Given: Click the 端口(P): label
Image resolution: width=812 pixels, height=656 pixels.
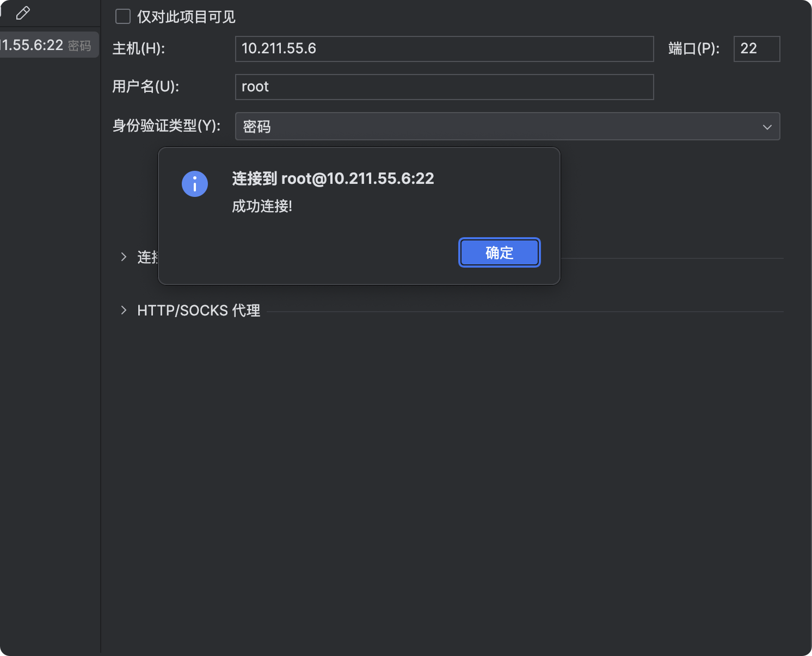Looking at the screenshot, I should (x=694, y=49).
